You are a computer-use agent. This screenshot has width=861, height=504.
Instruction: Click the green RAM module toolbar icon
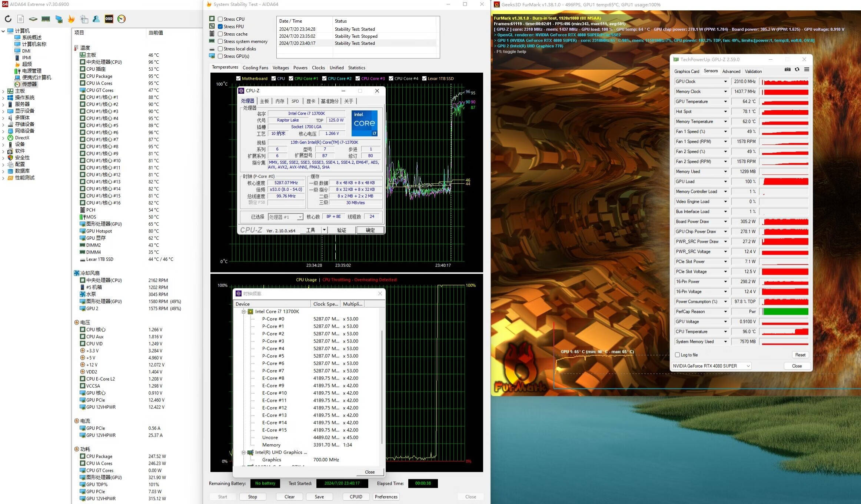click(46, 19)
